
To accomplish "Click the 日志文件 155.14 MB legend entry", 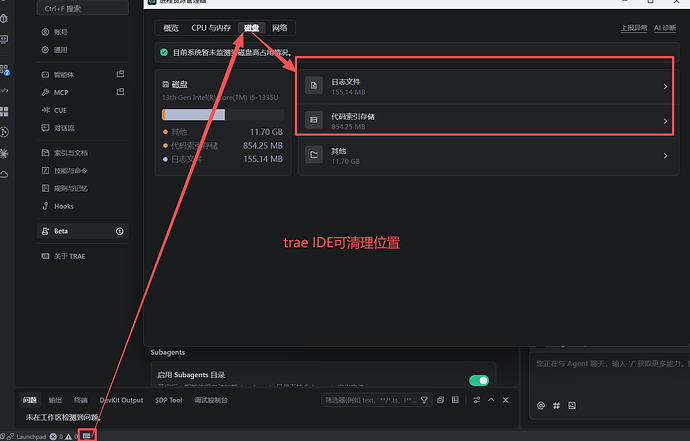I will 223,159.
